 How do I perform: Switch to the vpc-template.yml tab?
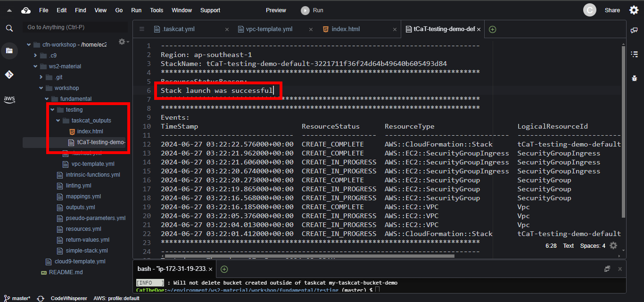269,29
